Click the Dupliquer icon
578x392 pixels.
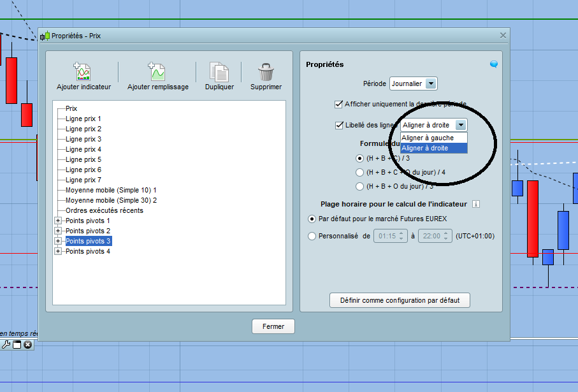(219, 71)
